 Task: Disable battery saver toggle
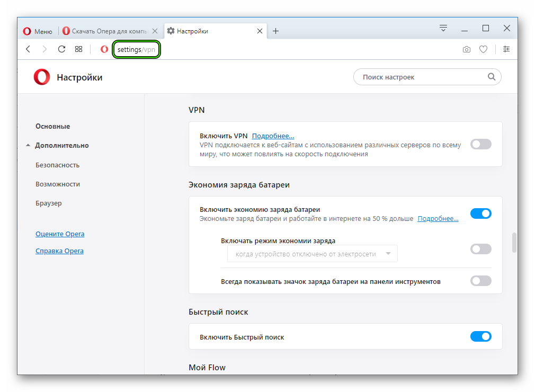click(480, 213)
